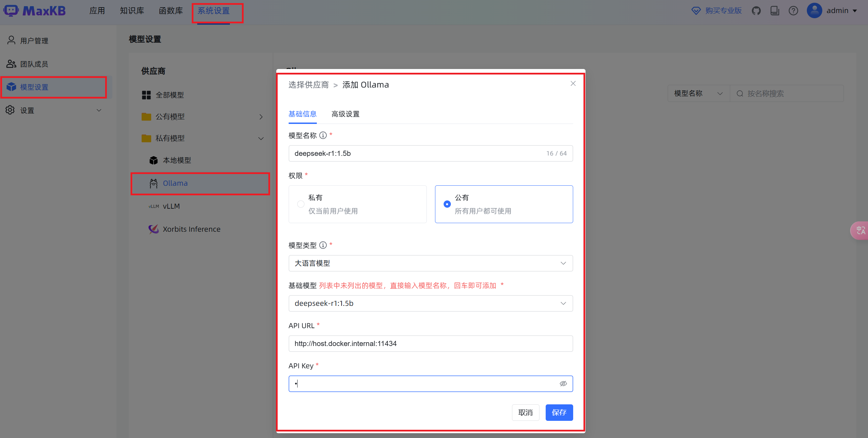Select the 私有 permission radio button

301,204
